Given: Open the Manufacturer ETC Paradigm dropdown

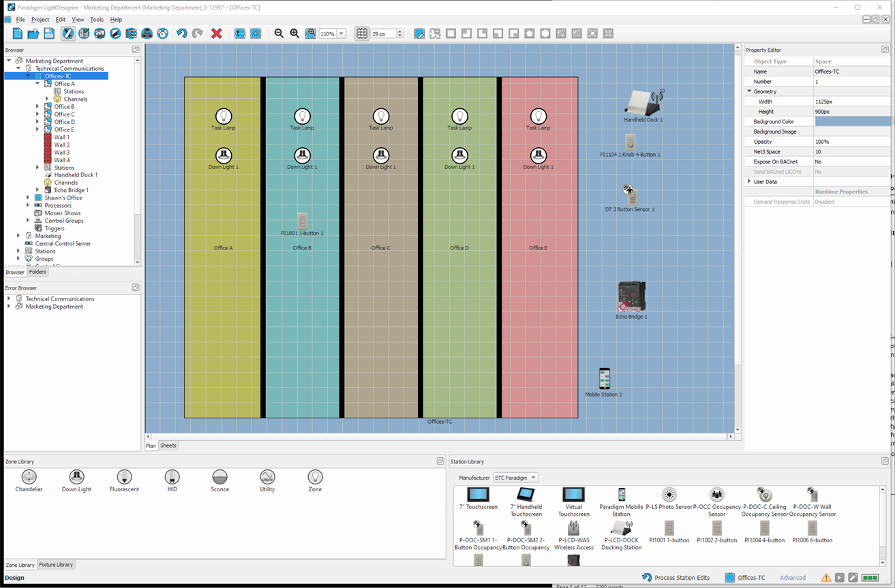Looking at the screenshot, I should click(515, 478).
